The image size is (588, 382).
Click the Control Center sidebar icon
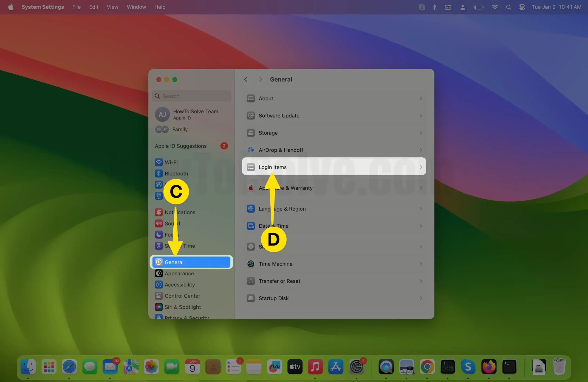[x=159, y=296]
